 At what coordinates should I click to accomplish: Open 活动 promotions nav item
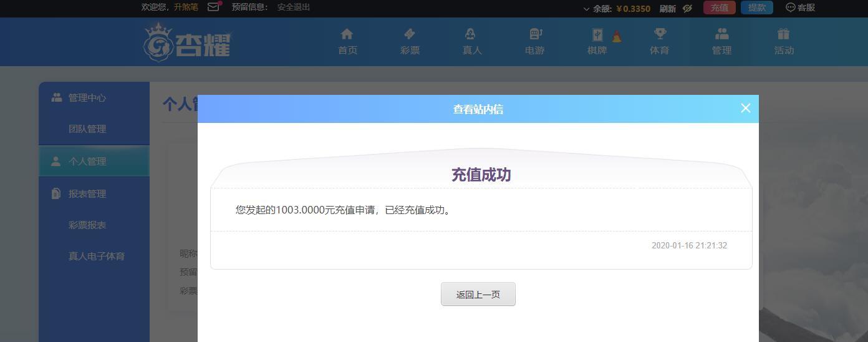pyautogui.click(x=784, y=42)
